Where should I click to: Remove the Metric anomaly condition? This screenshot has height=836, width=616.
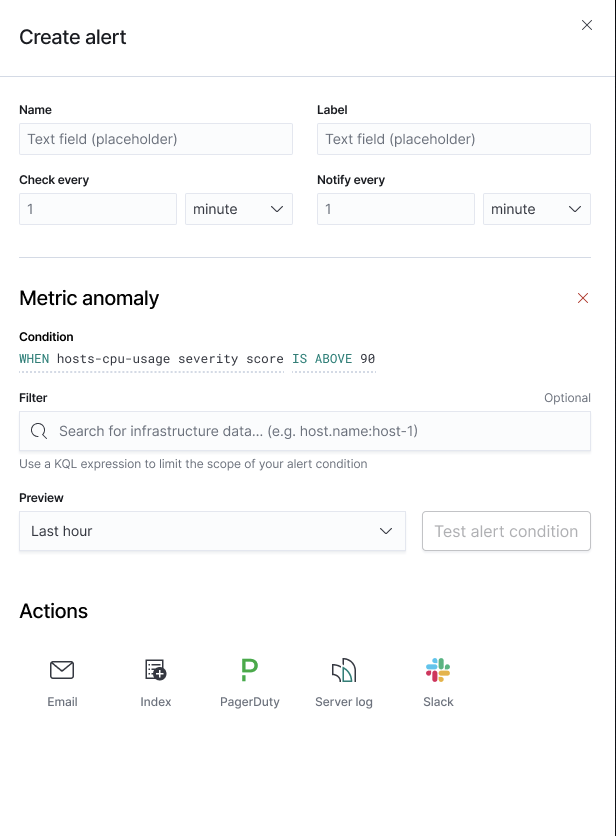coord(583,298)
